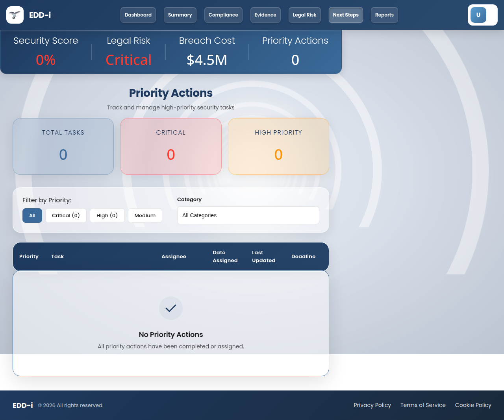
Task: Go to the Reports section
Action: click(x=384, y=15)
